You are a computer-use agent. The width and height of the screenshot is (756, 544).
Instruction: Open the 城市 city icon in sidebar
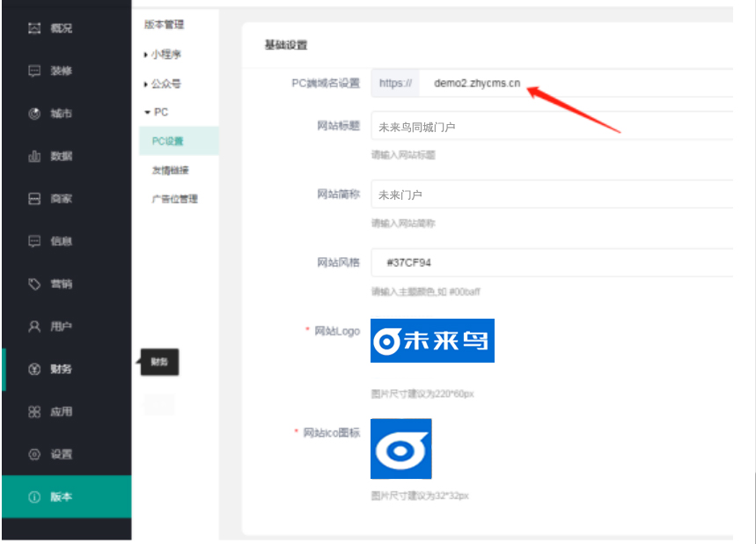tap(34, 114)
